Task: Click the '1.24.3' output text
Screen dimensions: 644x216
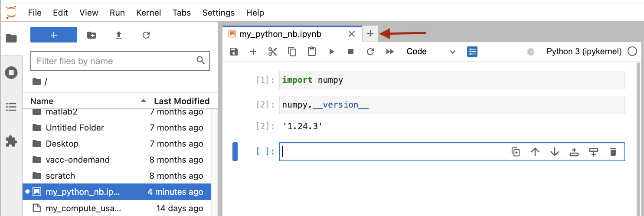Action: [302, 127]
